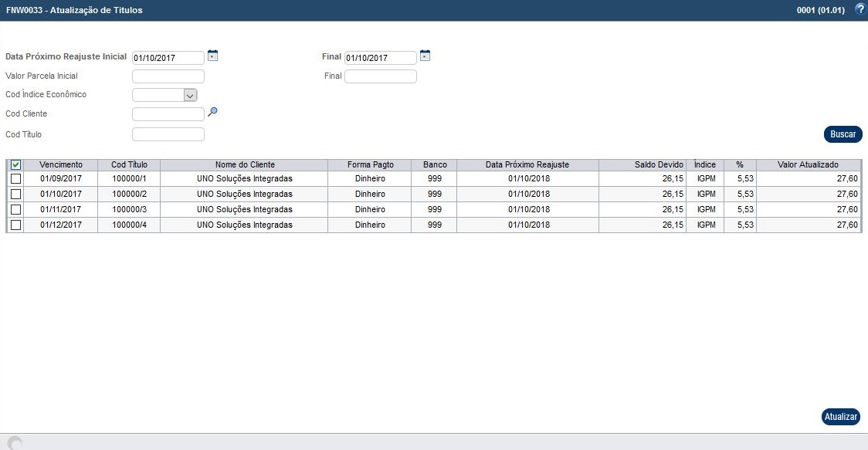This screenshot has width=868, height=450.
Task: Click the Cod Cliente text field
Action: tap(168, 114)
